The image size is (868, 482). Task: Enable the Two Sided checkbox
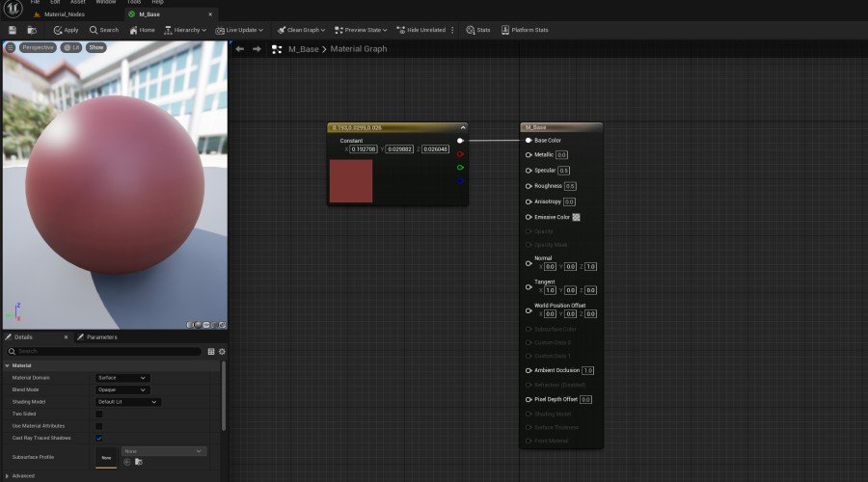99,414
